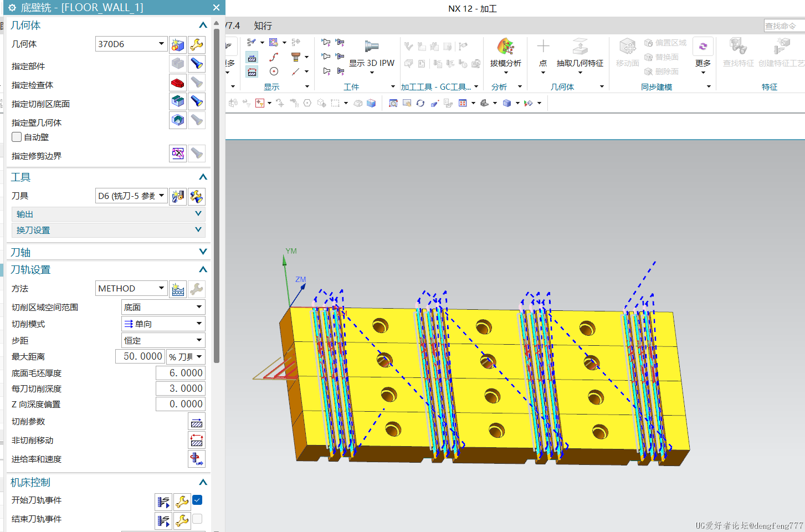Open the 步距 恒定 dropdown
805x532 pixels.
coord(163,340)
